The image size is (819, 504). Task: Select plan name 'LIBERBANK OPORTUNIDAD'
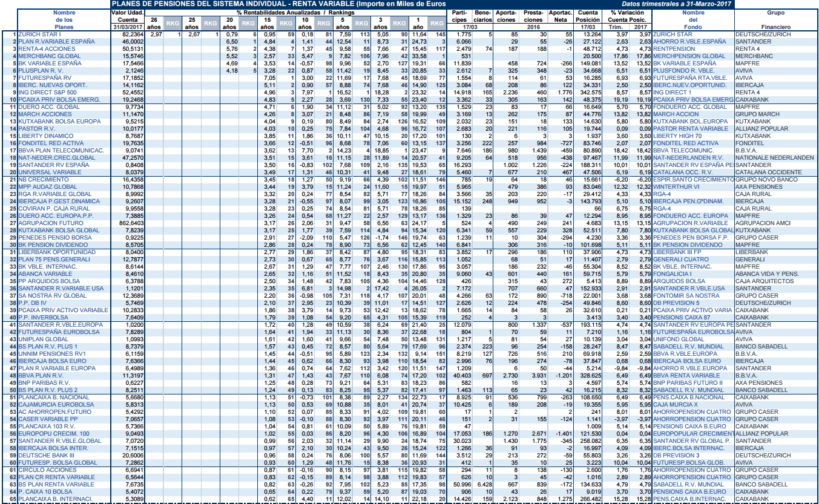click(x=57, y=252)
